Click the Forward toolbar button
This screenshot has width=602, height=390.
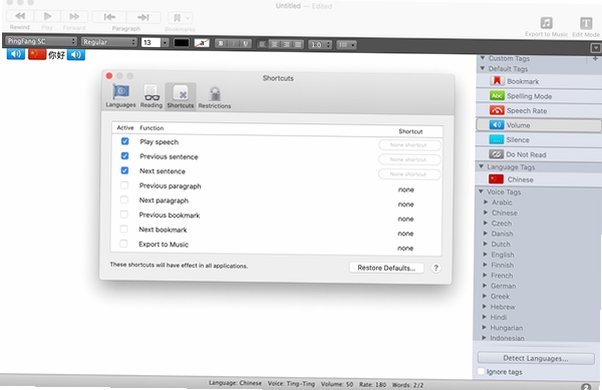(74, 17)
